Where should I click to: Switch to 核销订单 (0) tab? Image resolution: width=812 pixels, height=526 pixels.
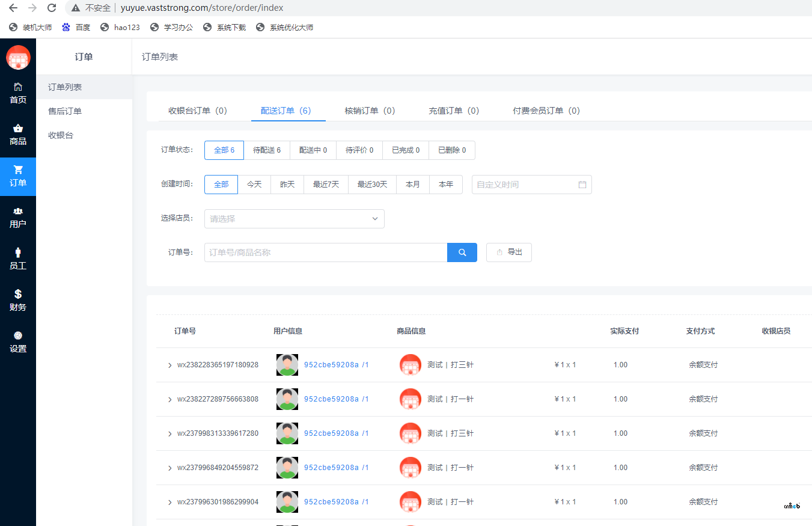coord(370,111)
